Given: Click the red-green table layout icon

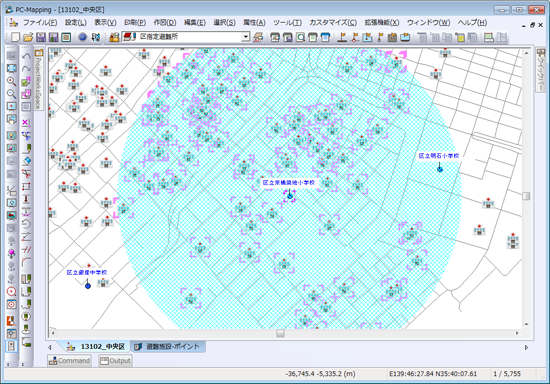Looking at the screenshot, I should pyautogui.click(x=489, y=37).
